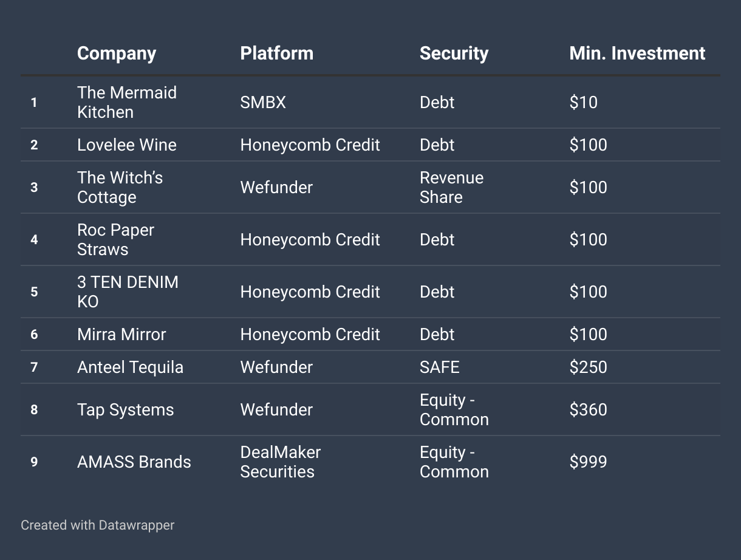Viewport: 741px width, 560px height.
Task: Click the AMASS Brands company cell
Action: pos(134,462)
